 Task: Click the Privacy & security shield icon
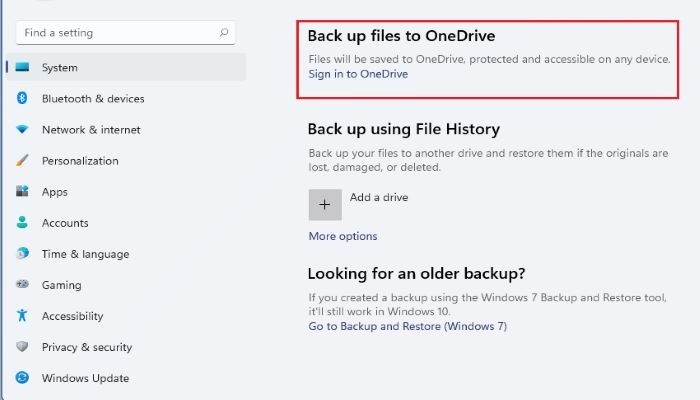(22, 347)
